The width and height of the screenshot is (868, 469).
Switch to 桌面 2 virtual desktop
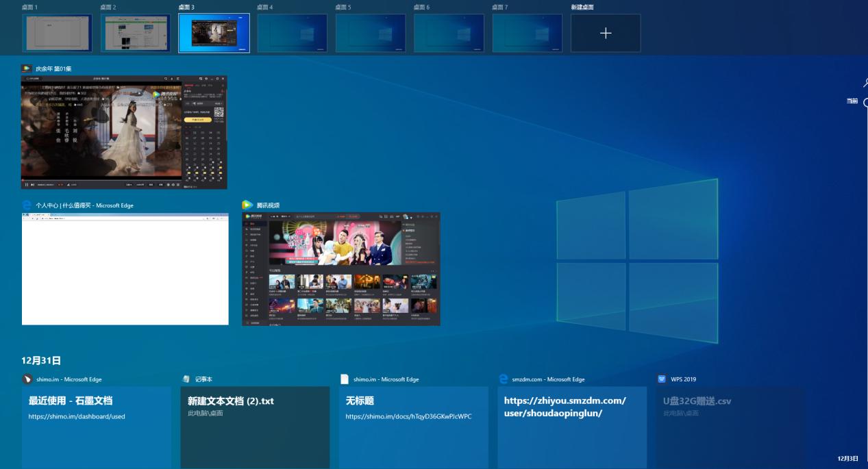pos(136,33)
